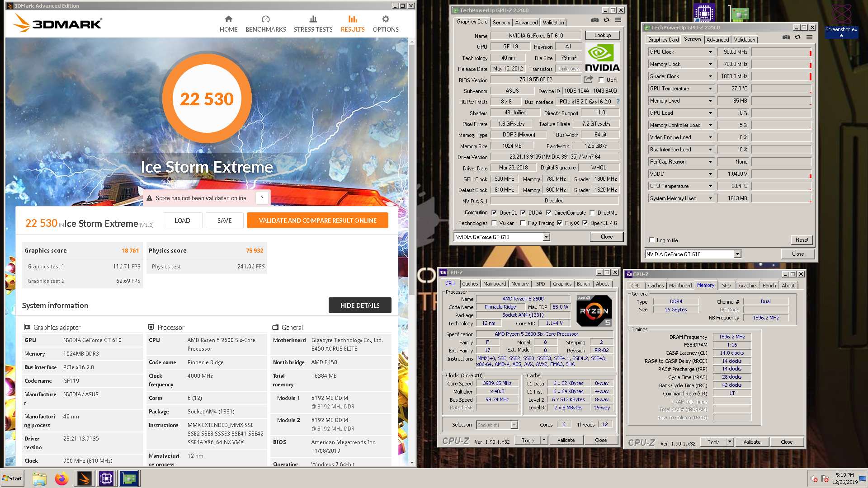Viewport: 868px width, 488px height.
Task: Toggle the Ray Tracing checkbox
Action: click(523, 223)
